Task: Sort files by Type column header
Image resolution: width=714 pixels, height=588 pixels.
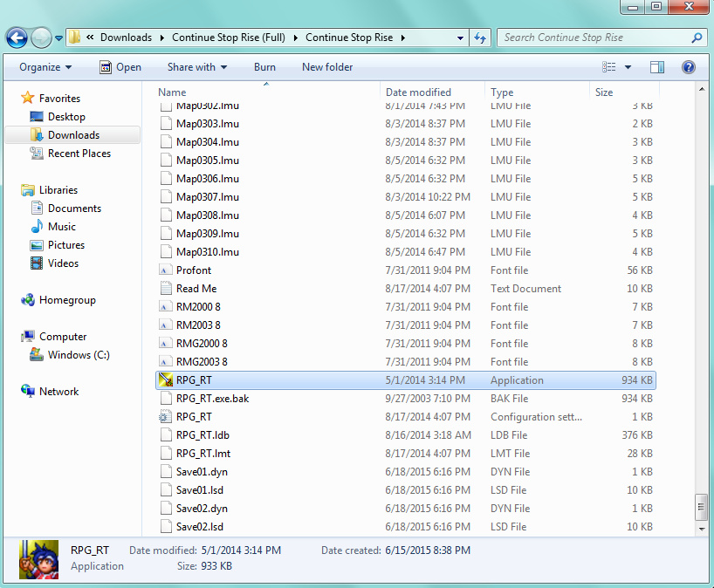Action: pos(502,92)
